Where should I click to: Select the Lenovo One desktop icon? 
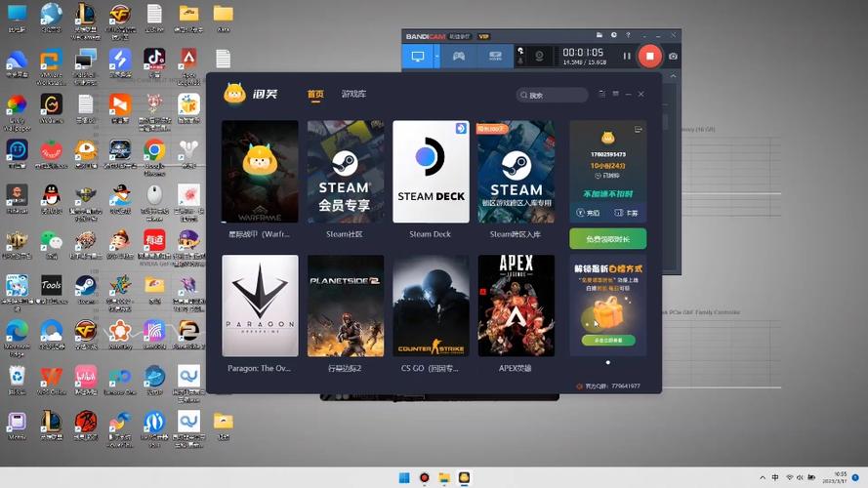coord(119,377)
